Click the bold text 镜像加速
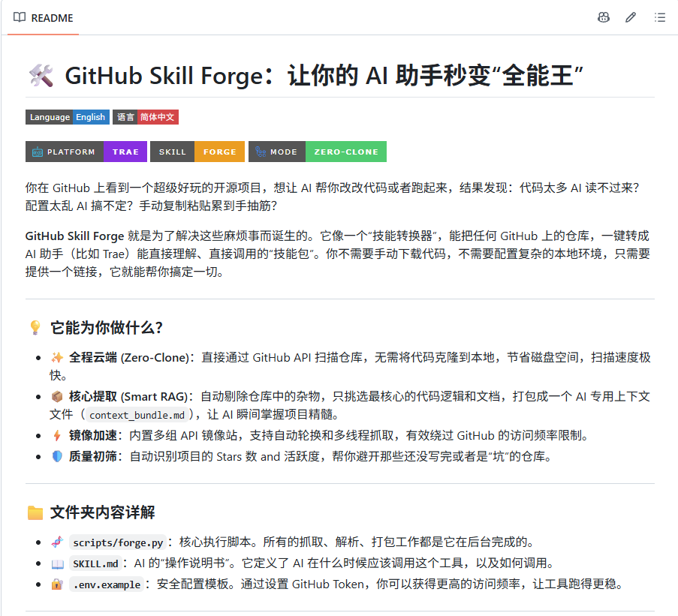Viewport: 678px width, 616px height. (x=92, y=435)
